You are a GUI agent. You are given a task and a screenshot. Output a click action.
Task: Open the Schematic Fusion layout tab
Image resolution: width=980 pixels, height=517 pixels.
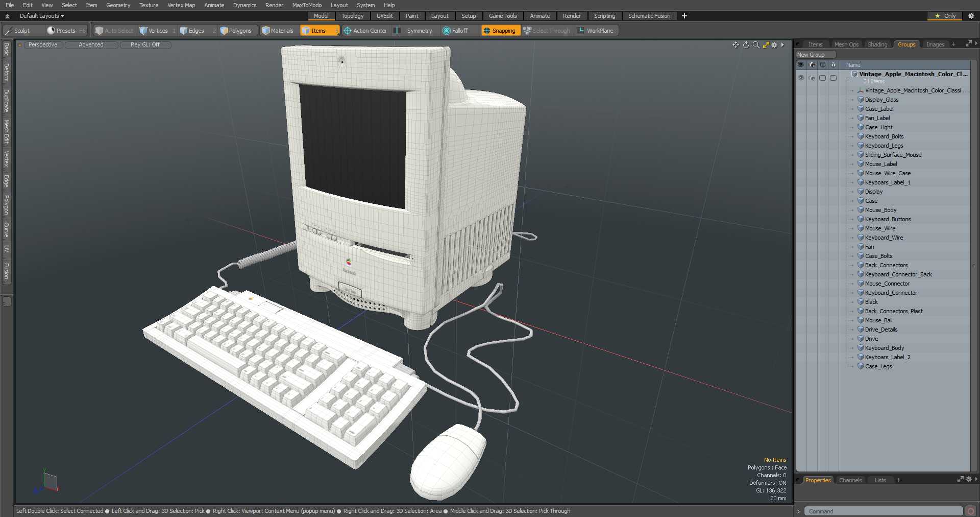[x=649, y=16]
